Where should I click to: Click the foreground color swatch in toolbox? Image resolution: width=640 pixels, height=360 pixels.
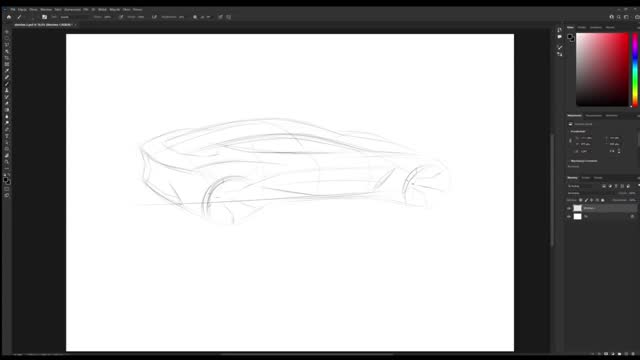pos(6,179)
